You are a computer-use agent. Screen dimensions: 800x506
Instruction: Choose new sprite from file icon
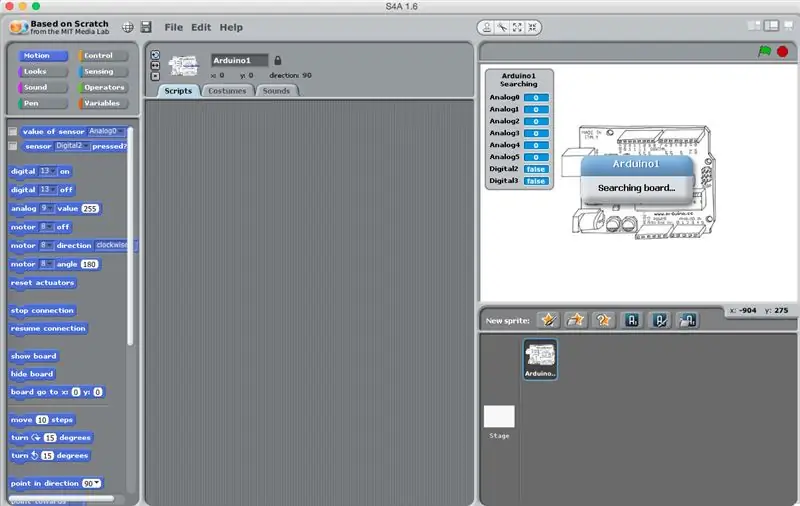tap(576, 320)
